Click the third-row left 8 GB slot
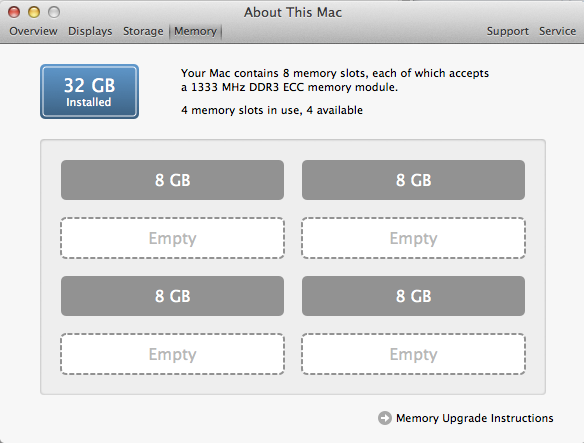This screenshot has width=584, height=443. 172,296
